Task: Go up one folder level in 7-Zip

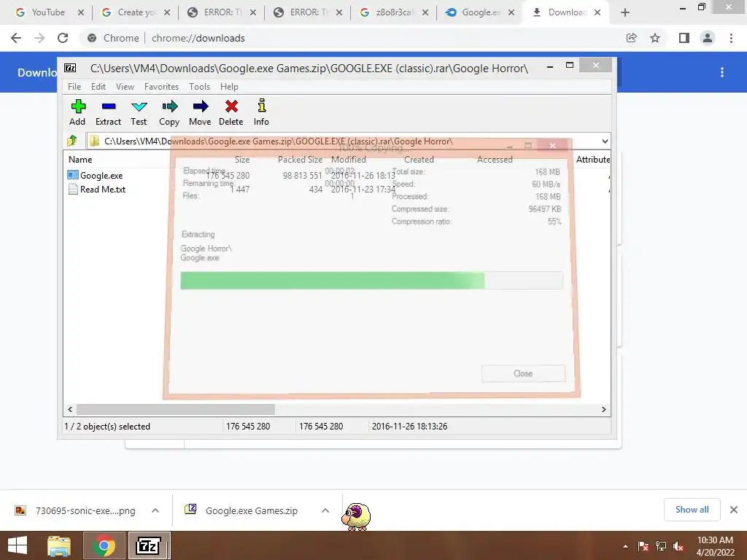Action: tap(72, 141)
